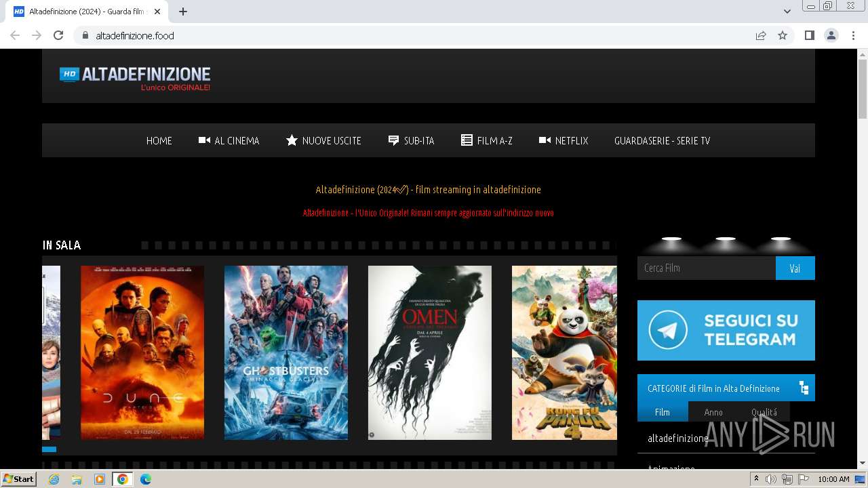Click the IN SALA section heading
The height and width of the screenshot is (488, 868).
click(62, 245)
